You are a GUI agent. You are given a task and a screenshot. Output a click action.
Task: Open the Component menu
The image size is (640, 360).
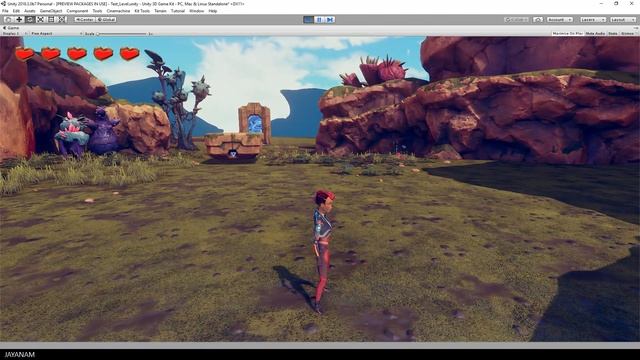[x=77, y=11]
